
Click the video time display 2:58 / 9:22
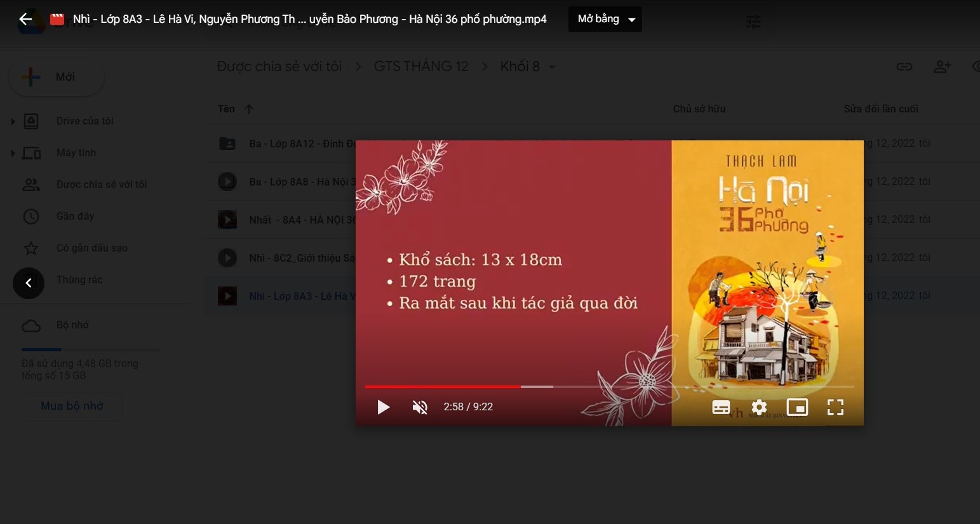(468, 407)
